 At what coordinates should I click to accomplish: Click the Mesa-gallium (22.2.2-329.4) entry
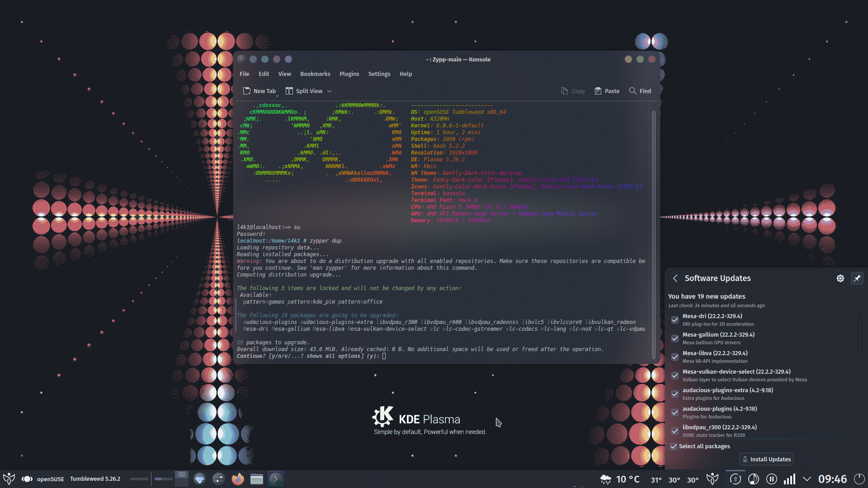718,334
